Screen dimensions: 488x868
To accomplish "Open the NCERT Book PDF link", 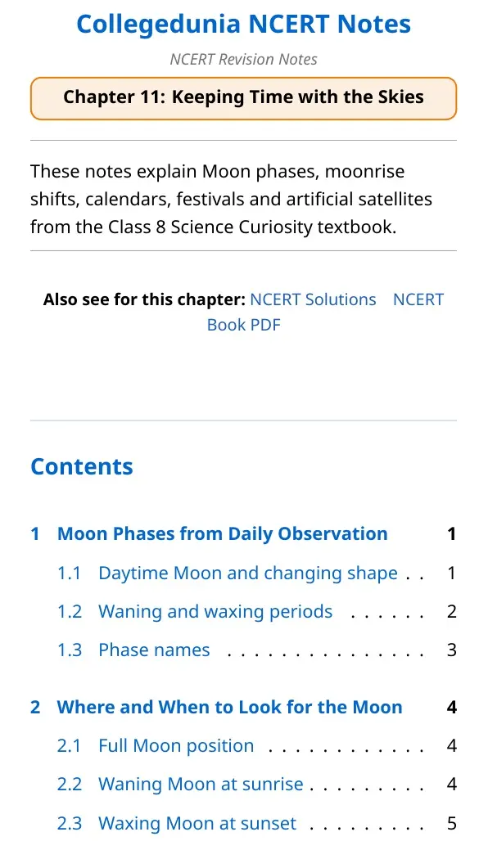I will pos(326,312).
